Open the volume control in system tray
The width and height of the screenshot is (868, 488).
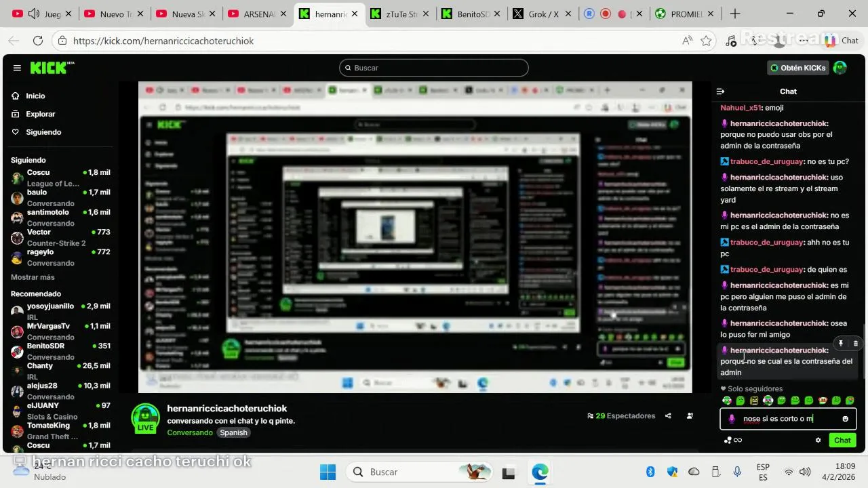point(805,472)
